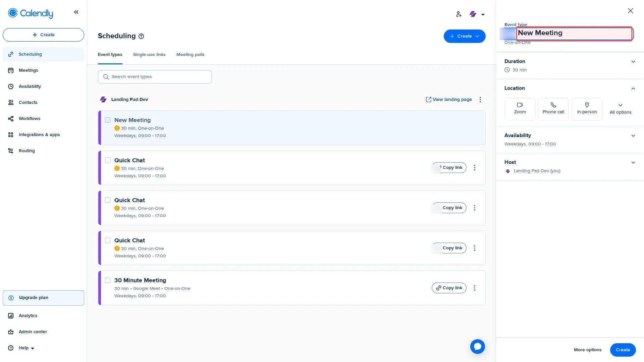This screenshot has width=644, height=362.
Task: Open Availability from the sidebar
Action: click(30, 86)
